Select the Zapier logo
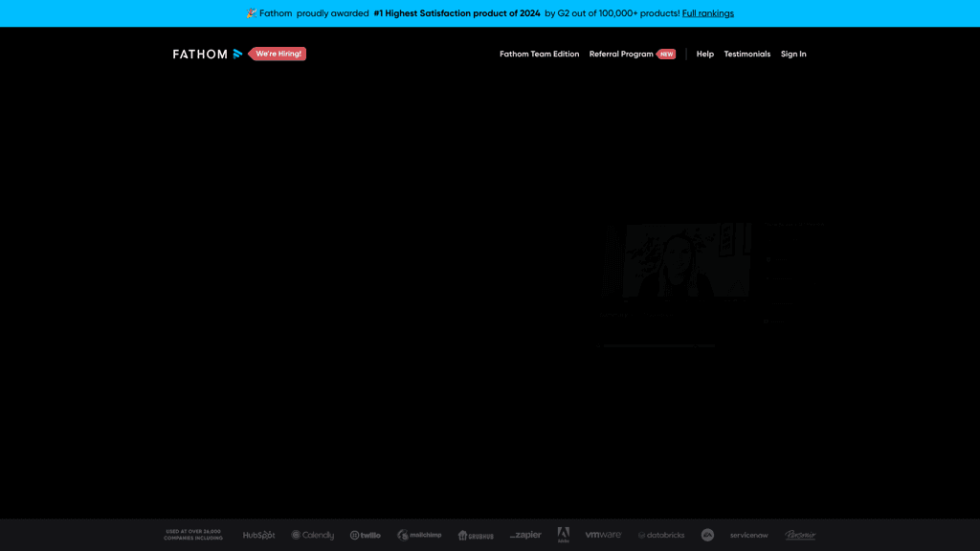 click(525, 536)
